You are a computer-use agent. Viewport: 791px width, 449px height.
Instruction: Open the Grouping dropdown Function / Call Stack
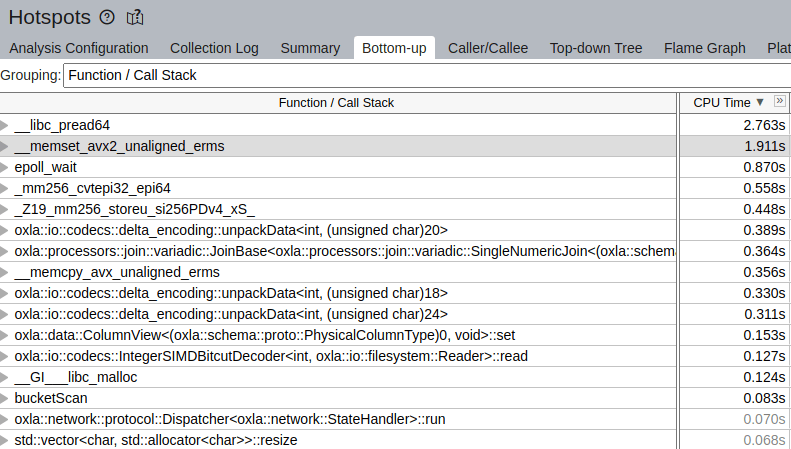coord(427,75)
